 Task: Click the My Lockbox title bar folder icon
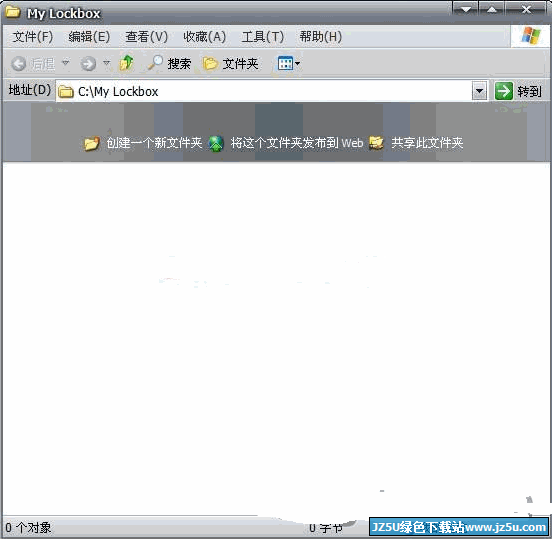tap(13, 12)
